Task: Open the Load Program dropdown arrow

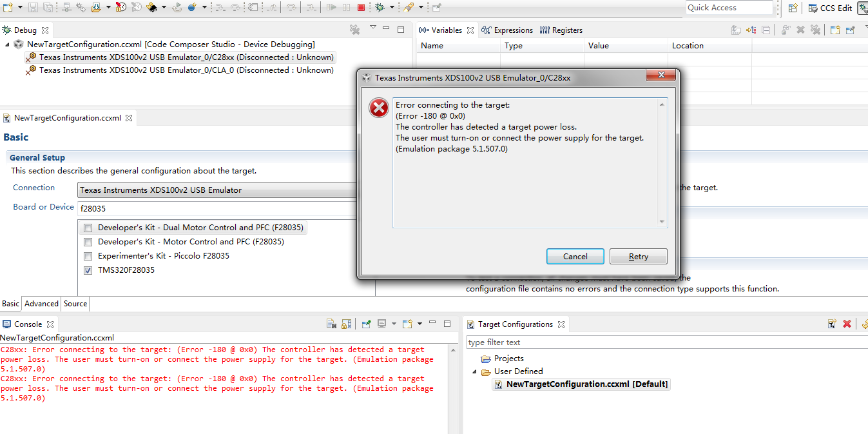Action: [x=108, y=7]
